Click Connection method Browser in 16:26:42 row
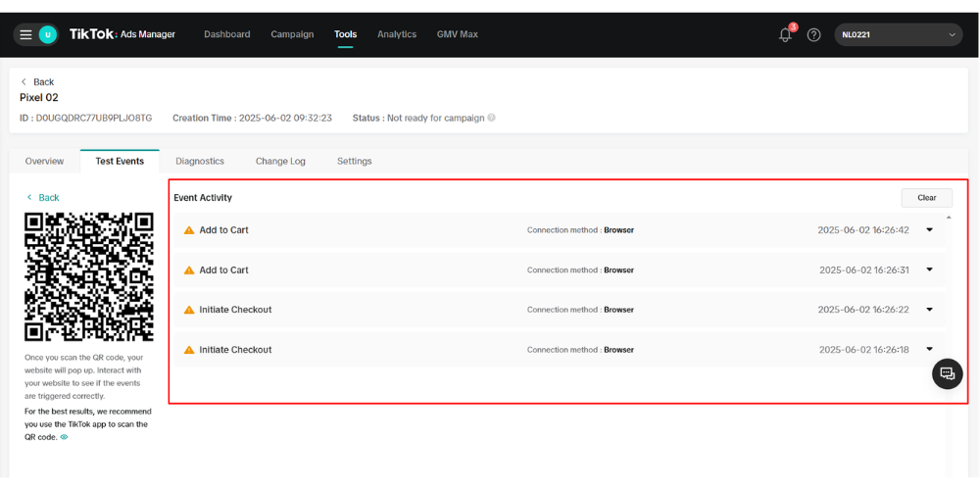This screenshot has width=980, height=490. click(x=580, y=230)
